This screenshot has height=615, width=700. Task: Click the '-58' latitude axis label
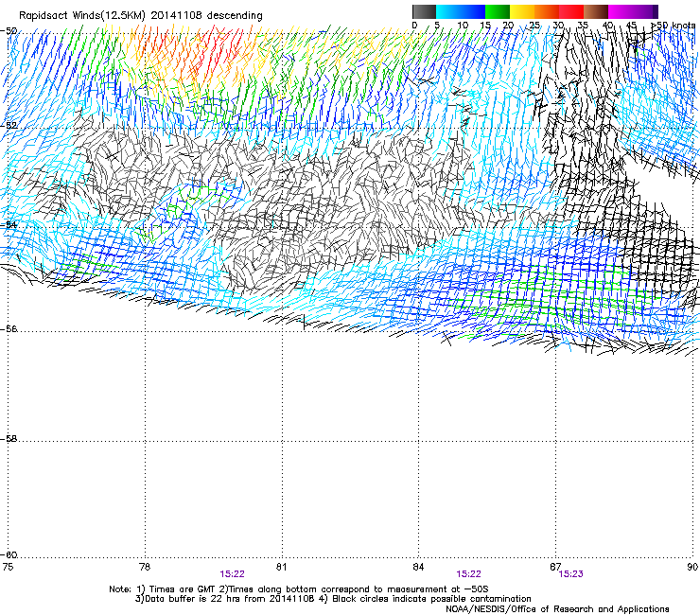click(x=9, y=439)
